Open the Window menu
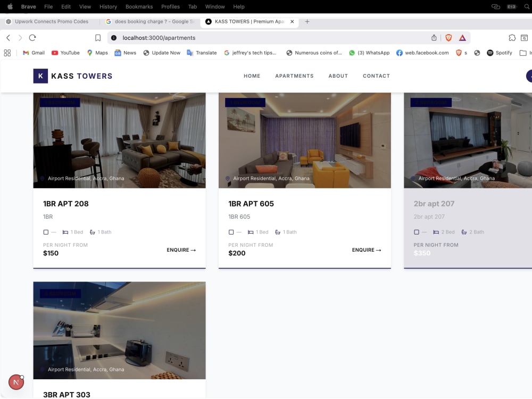The image size is (532, 399). pyautogui.click(x=215, y=6)
